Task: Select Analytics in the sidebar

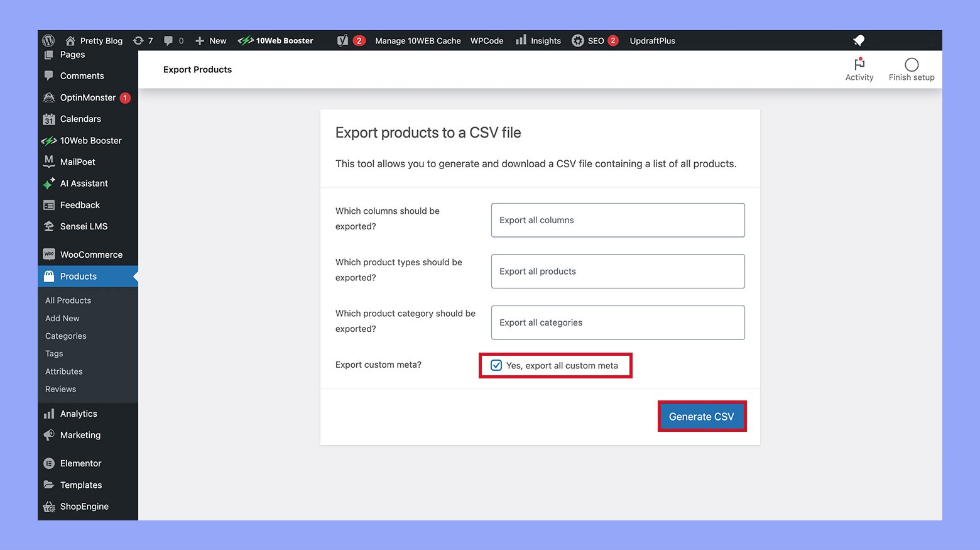Action: coord(79,414)
